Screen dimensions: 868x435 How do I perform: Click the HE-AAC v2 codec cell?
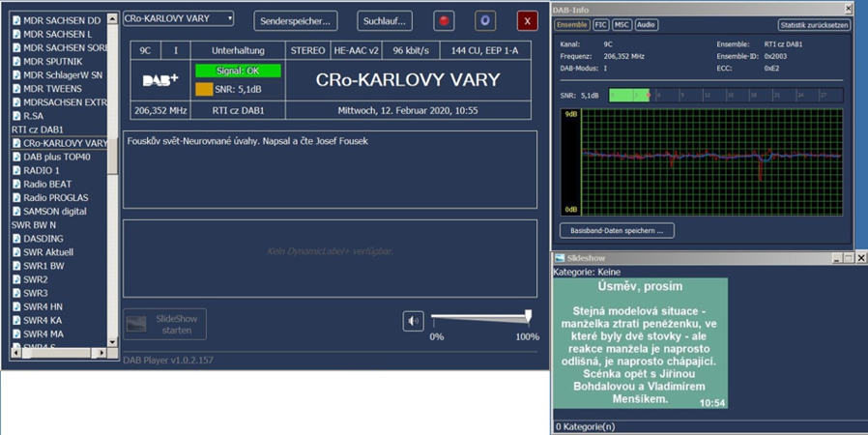click(356, 50)
